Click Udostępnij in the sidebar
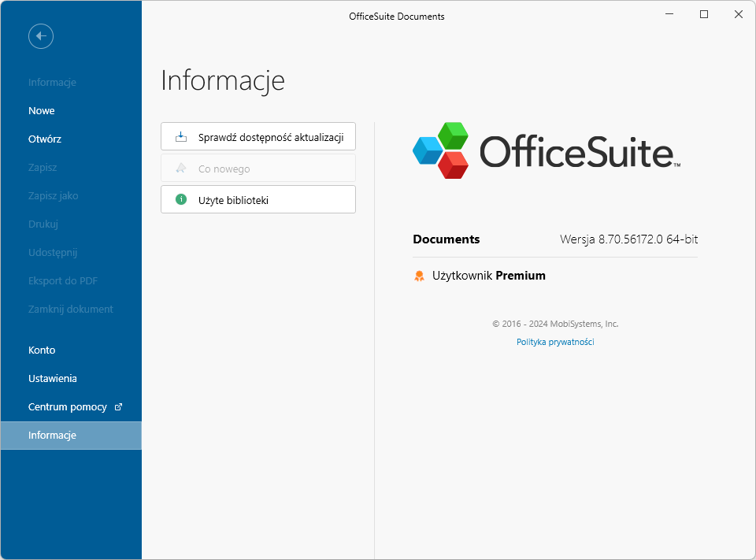The width and height of the screenshot is (756, 560). click(71, 252)
